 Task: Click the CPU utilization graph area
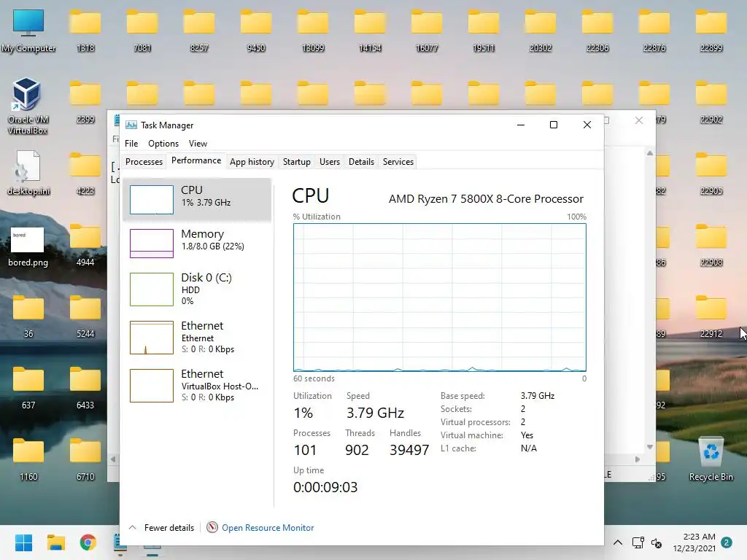440,297
